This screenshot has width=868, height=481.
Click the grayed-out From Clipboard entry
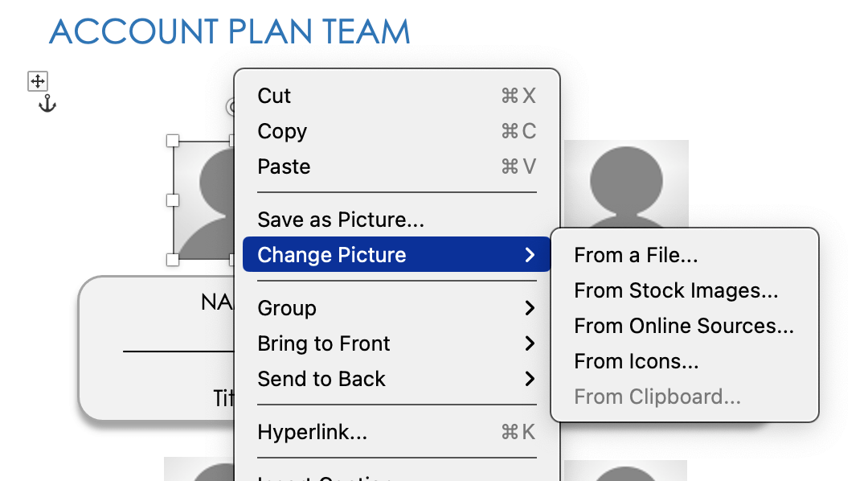click(x=657, y=397)
